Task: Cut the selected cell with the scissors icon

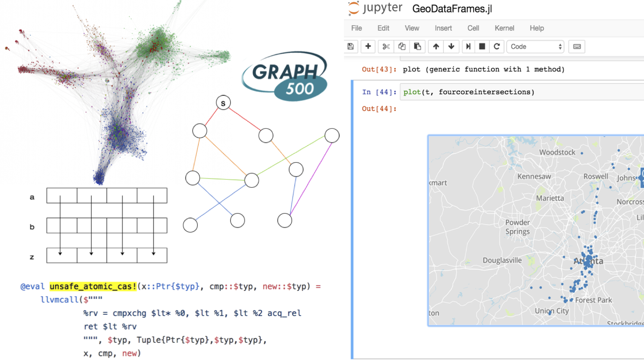Action: click(x=386, y=47)
